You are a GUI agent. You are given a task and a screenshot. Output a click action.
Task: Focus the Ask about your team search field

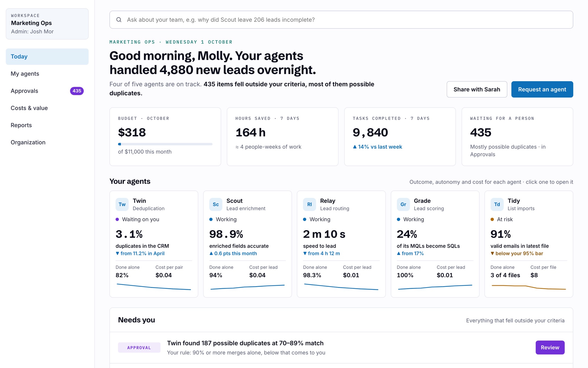pyautogui.click(x=341, y=20)
